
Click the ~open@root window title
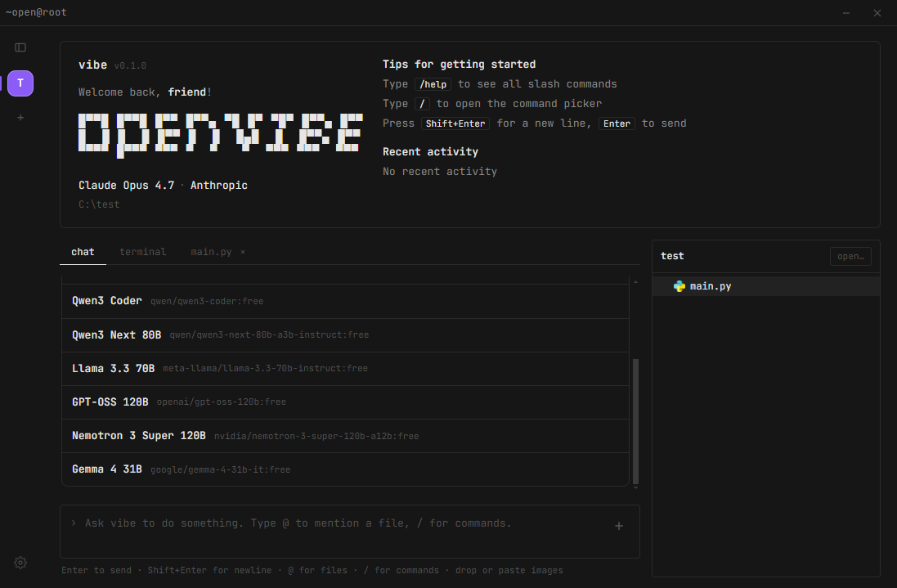coord(36,12)
